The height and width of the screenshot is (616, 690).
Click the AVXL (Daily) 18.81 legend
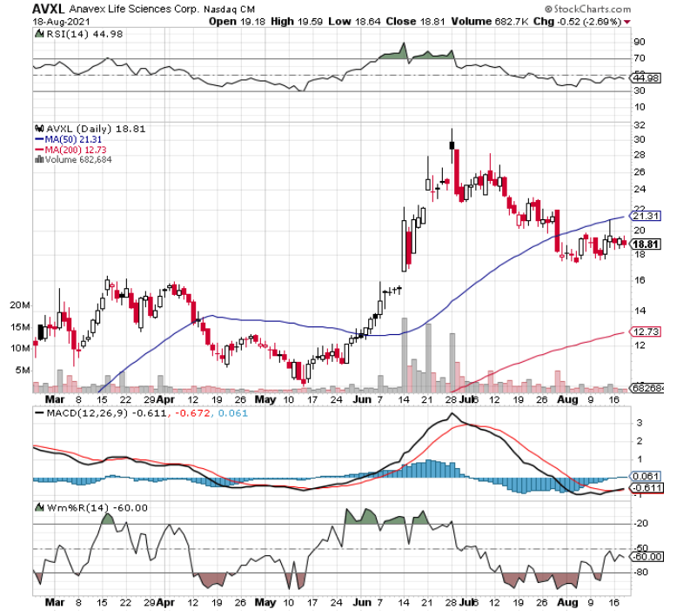click(x=96, y=129)
